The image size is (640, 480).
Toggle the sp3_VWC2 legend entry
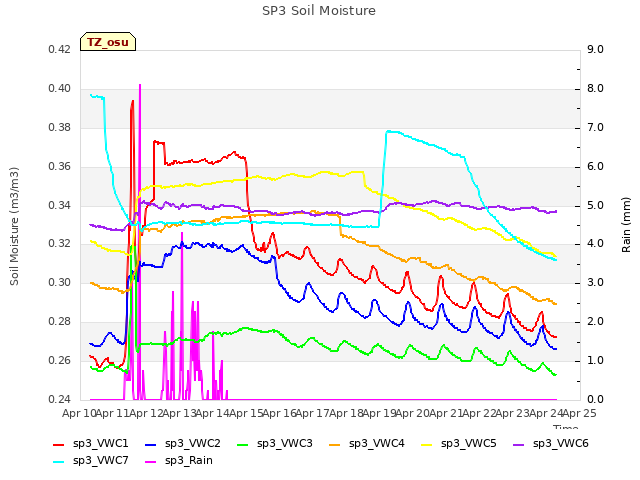point(182,444)
